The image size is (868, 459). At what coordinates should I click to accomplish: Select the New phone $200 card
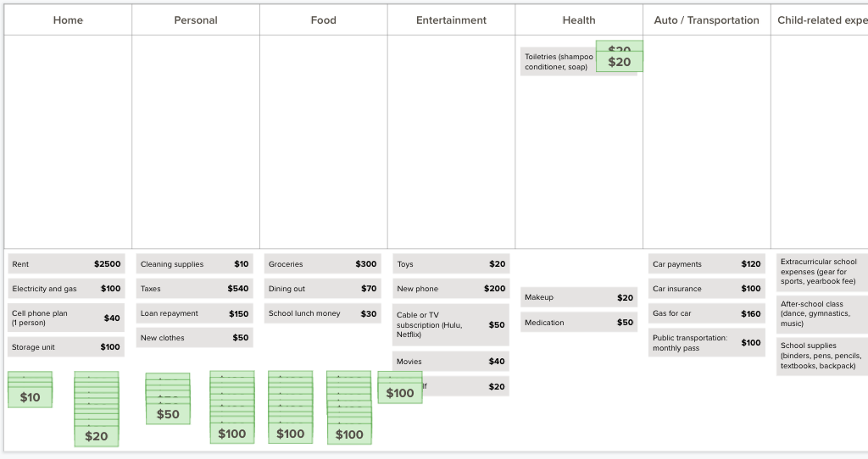pos(451,288)
